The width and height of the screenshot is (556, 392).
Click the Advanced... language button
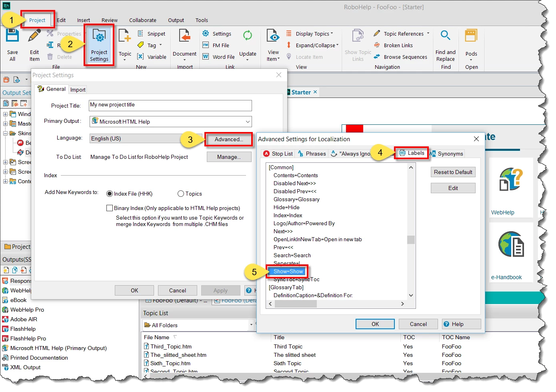[229, 139]
